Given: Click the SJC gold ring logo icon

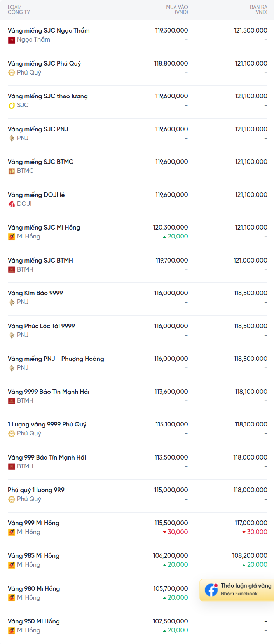Looking at the screenshot, I should coord(12,105).
